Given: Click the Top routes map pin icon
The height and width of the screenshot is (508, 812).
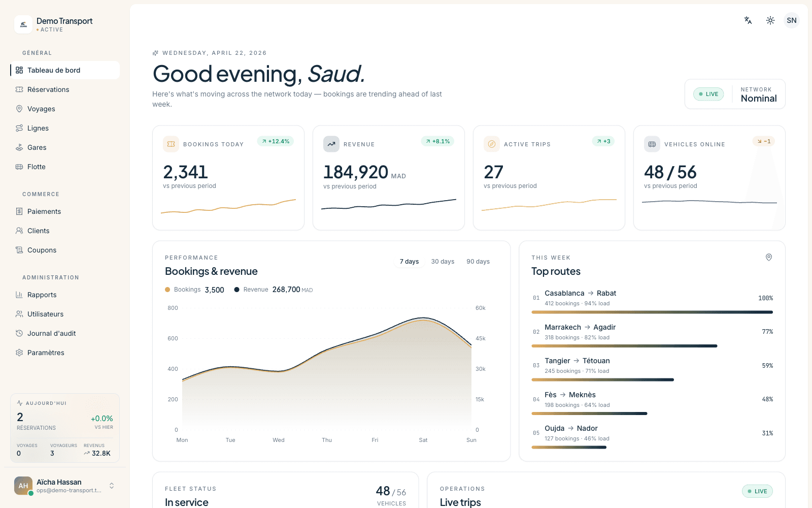Looking at the screenshot, I should tap(769, 258).
